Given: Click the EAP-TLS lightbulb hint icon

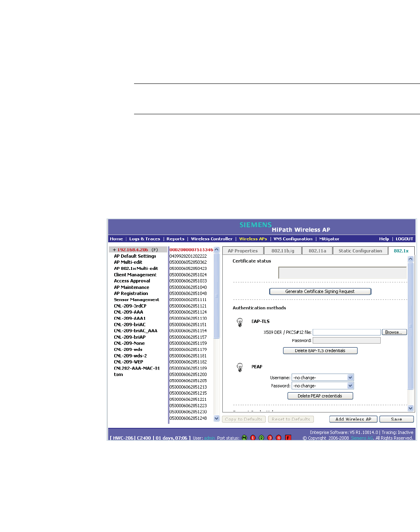Looking at the screenshot, I should (240, 323).
